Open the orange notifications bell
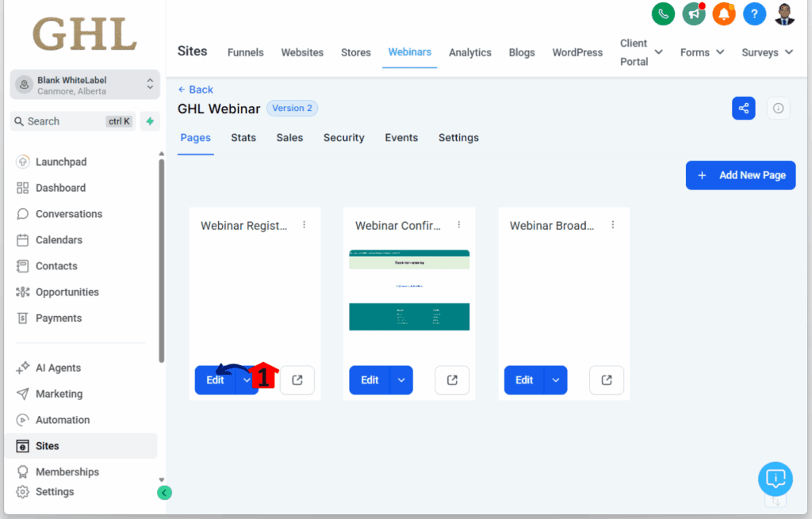 point(724,14)
